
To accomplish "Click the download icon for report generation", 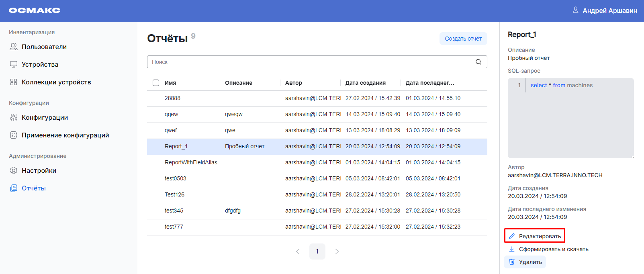I will tap(512, 249).
